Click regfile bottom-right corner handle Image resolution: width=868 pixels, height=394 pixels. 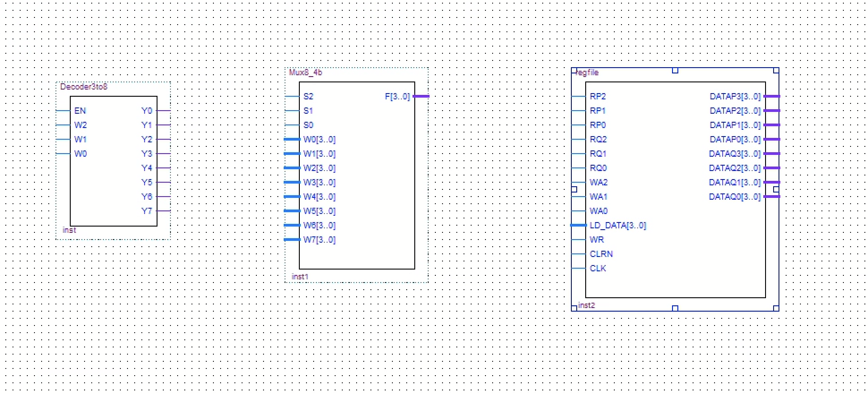coord(776,308)
